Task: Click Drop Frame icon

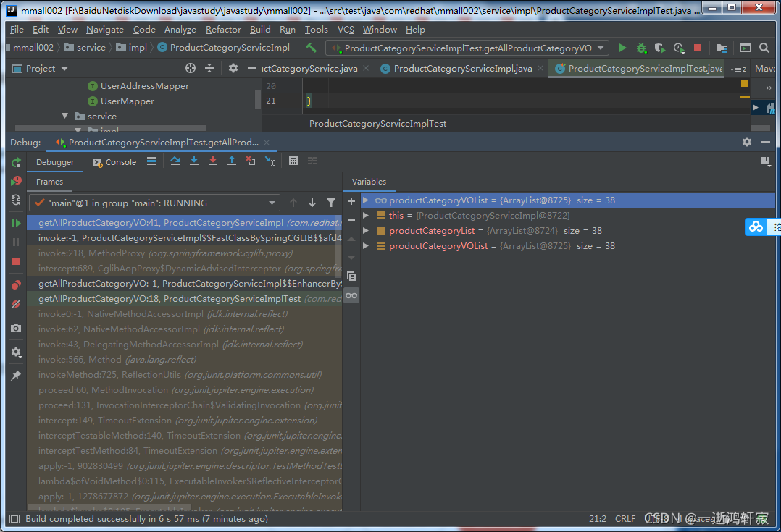Action: pyautogui.click(x=251, y=161)
